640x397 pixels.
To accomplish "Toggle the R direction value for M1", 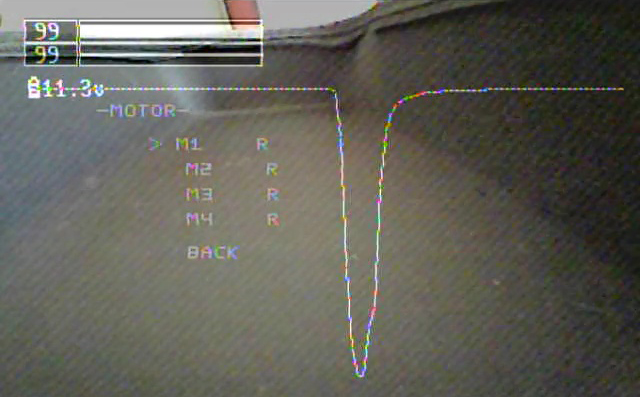I will tap(262, 144).
